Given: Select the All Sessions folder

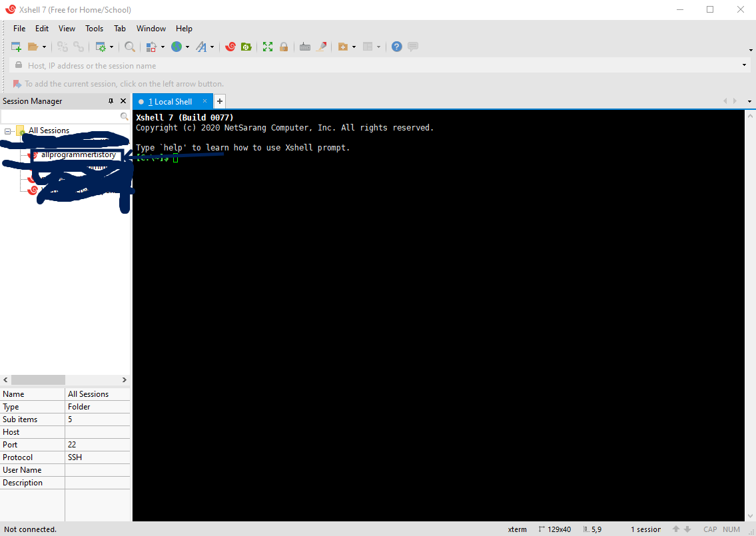Looking at the screenshot, I should [49, 131].
